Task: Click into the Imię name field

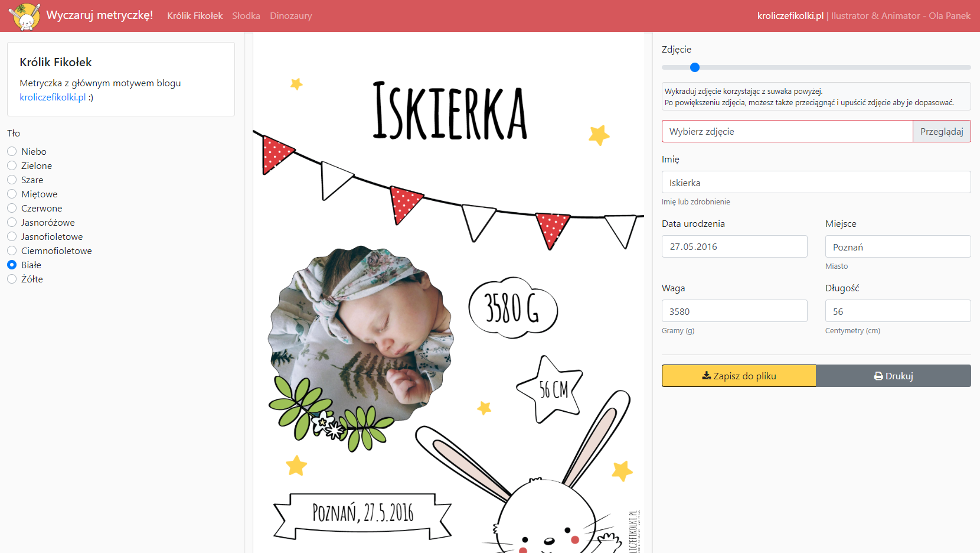Action: [816, 183]
